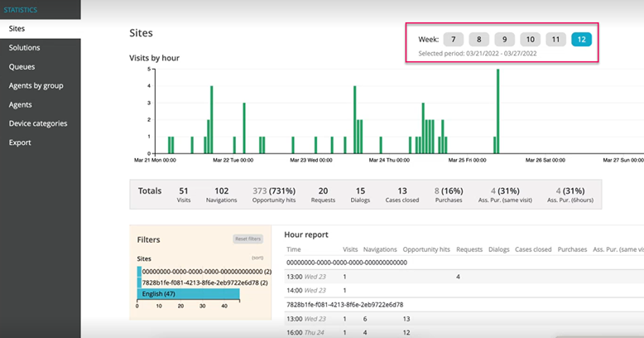Click the sort link under Sites filter

pos(256,258)
